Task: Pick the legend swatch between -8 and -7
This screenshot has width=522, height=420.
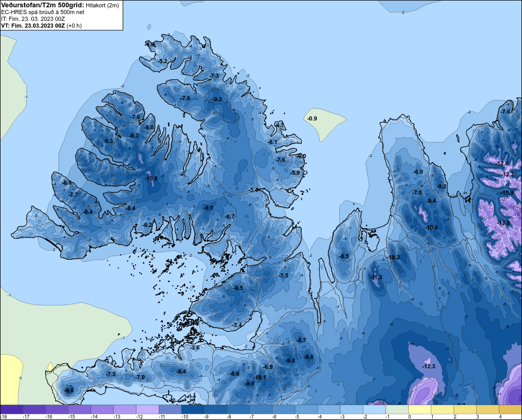Action: 238,410
